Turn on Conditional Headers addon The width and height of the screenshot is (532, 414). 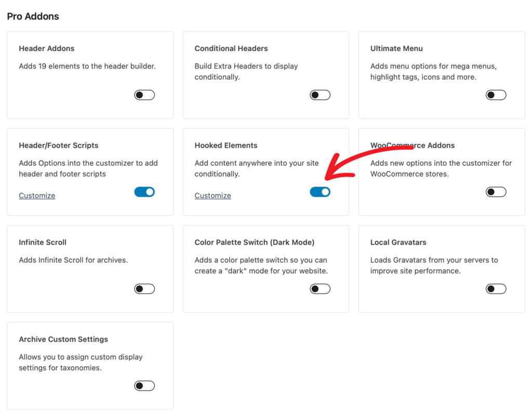pyautogui.click(x=320, y=95)
